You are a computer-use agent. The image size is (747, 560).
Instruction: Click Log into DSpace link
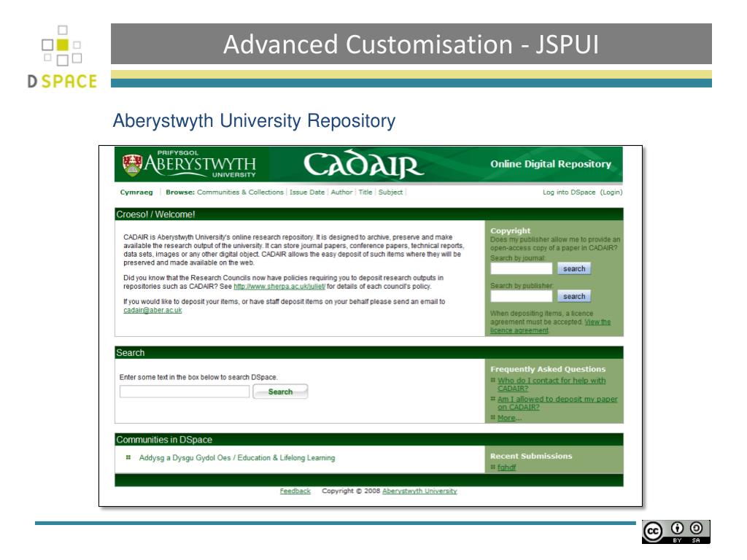click(569, 192)
